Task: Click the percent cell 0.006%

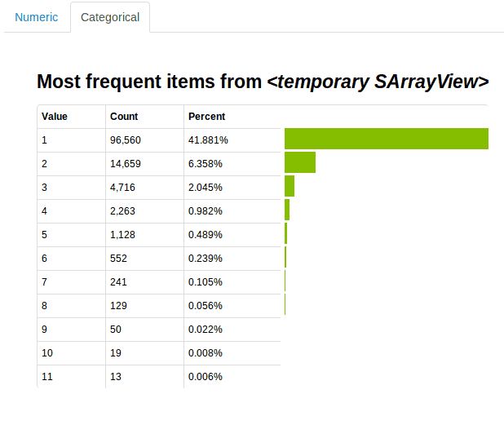Action: click(206, 377)
